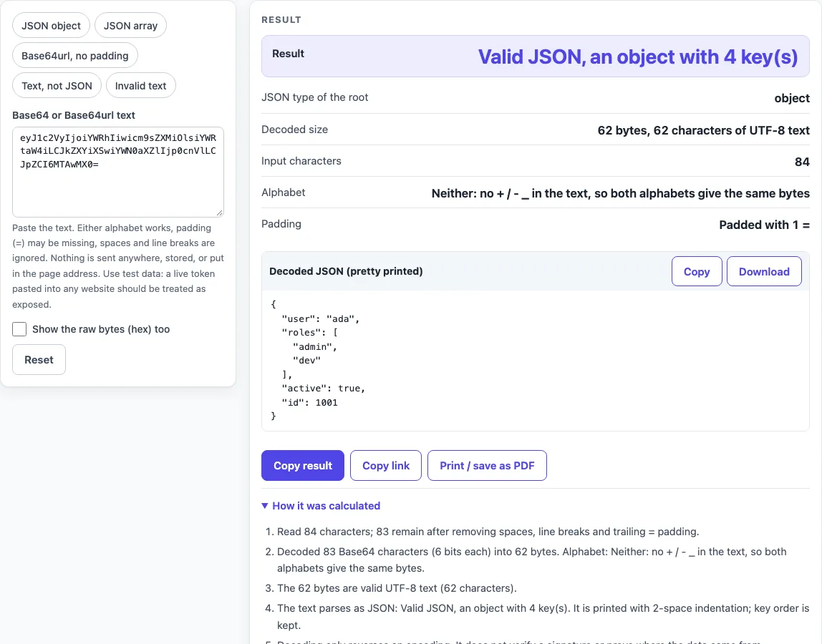Click the Input characters label
The image size is (822, 644).
[301, 161]
